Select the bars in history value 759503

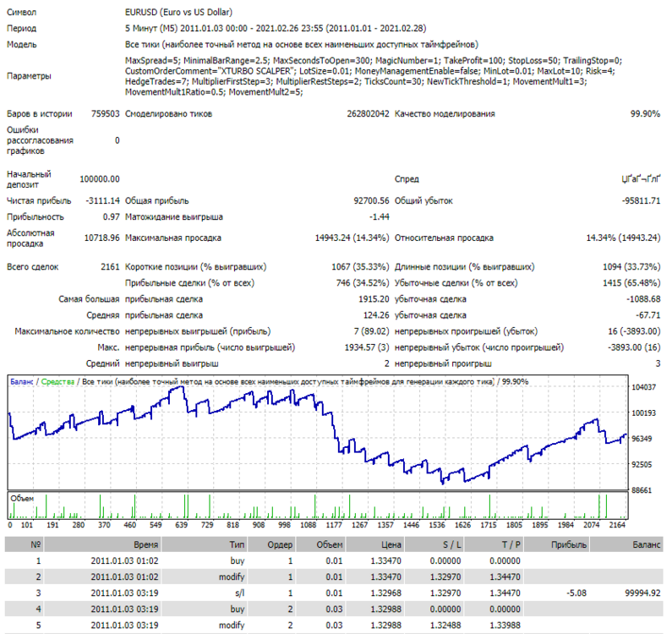point(105,113)
